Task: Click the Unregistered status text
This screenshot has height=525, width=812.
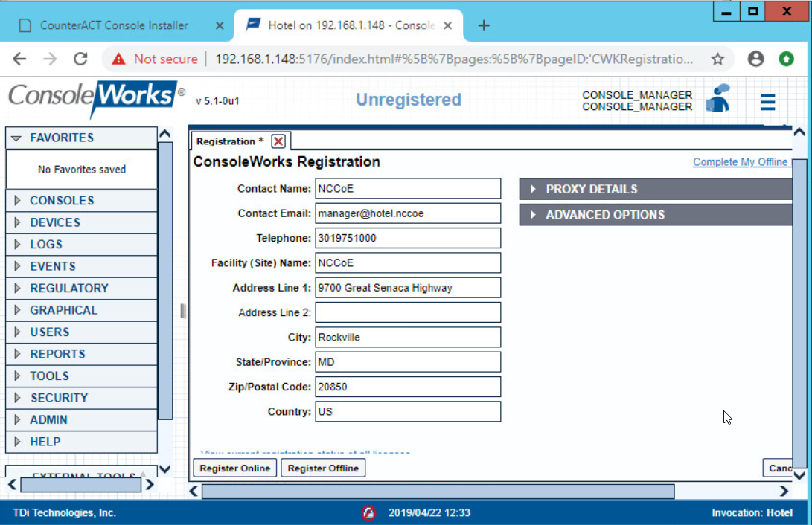Action: (x=409, y=100)
